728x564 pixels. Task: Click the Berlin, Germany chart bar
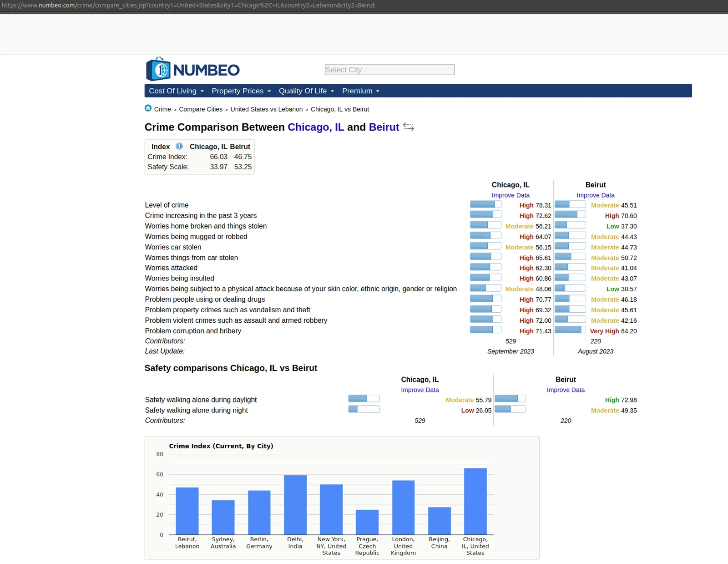point(259,513)
